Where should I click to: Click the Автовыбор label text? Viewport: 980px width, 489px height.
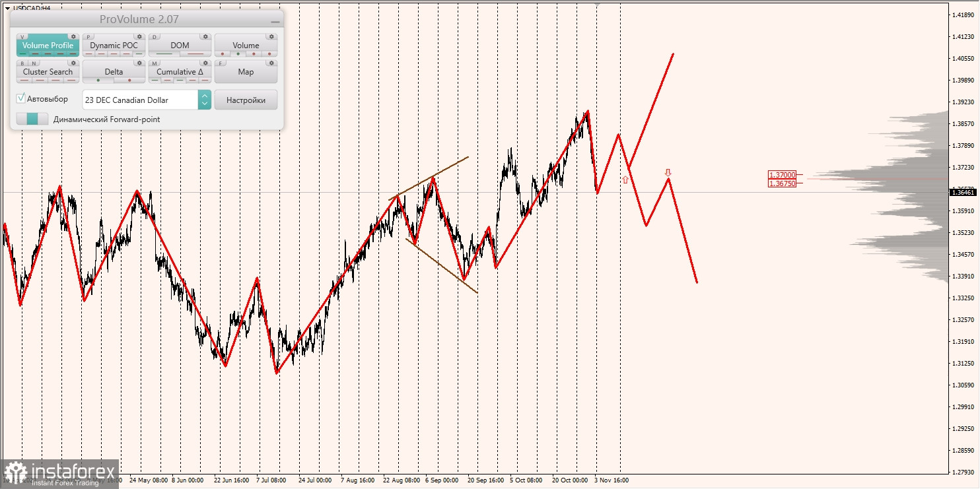click(x=48, y=99)
